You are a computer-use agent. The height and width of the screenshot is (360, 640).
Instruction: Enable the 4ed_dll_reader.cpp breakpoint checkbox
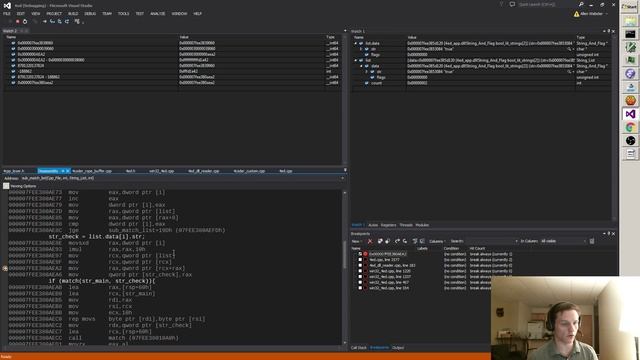[x=360, y=265]
